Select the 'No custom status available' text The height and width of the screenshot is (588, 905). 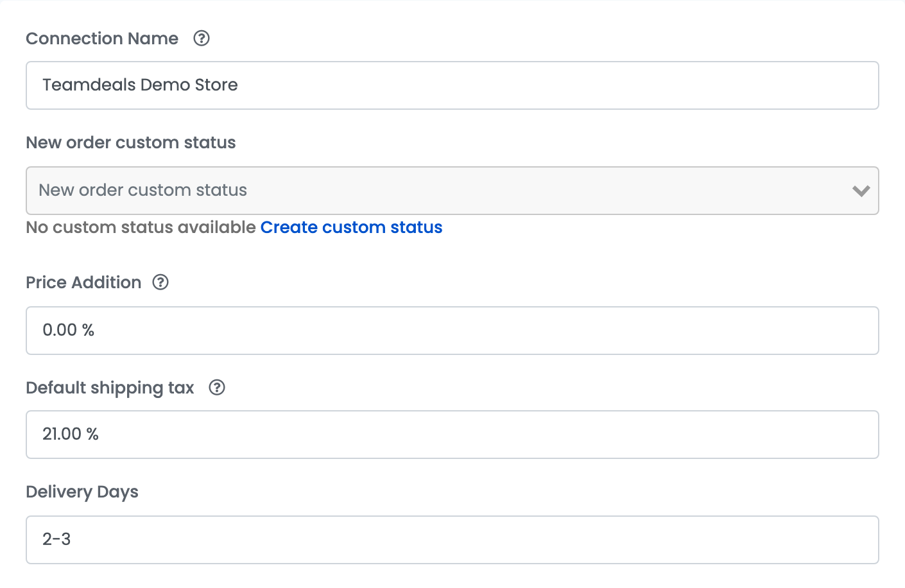pos(141,227)
